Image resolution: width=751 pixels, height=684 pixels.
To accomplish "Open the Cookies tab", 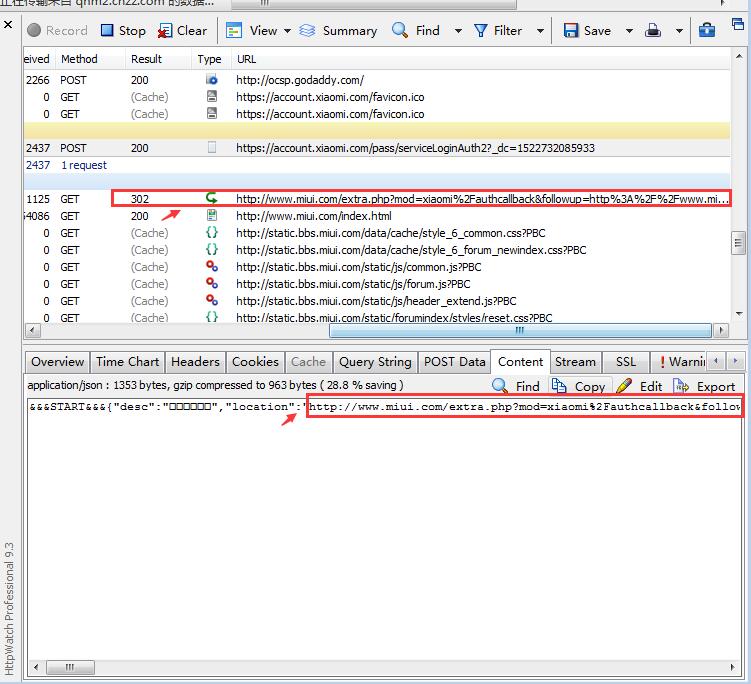I will point(255,362).
